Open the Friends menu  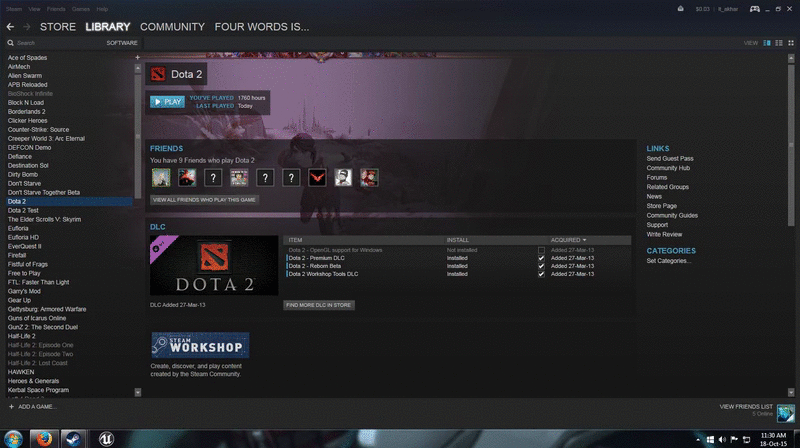tap(56, 9)
